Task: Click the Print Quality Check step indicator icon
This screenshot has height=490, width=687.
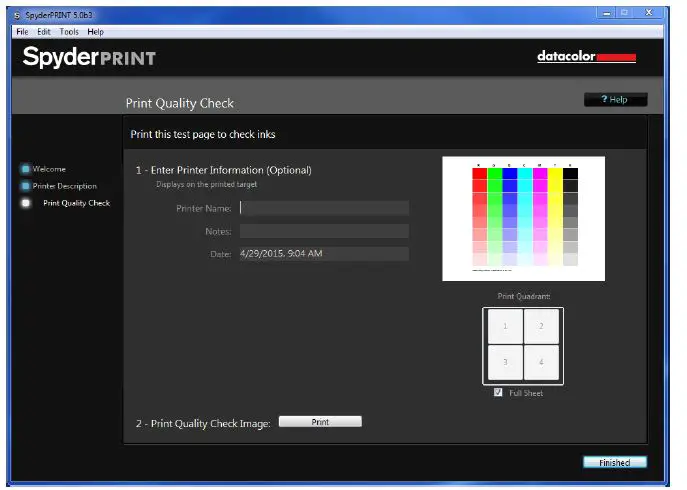Action: (25, 203)
